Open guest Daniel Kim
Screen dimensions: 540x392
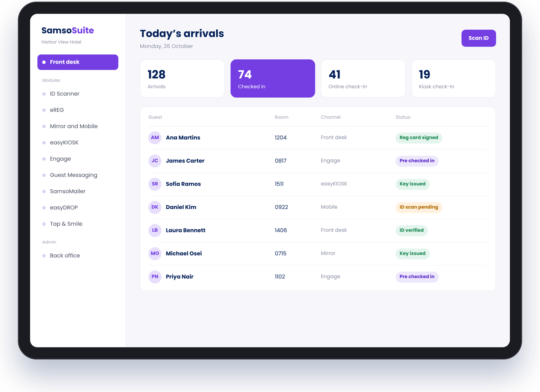click(181, 207)
